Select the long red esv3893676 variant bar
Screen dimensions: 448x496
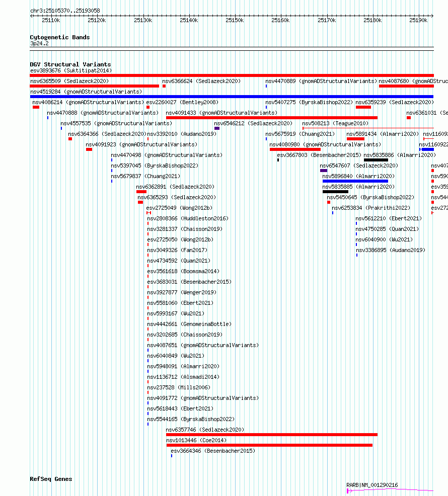pyautogui.click(x=232, y=75)
